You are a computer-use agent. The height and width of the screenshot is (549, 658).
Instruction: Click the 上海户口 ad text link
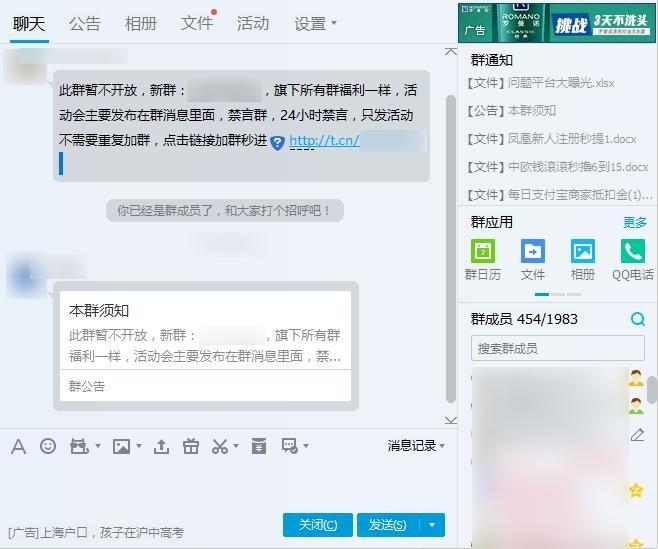96,533
